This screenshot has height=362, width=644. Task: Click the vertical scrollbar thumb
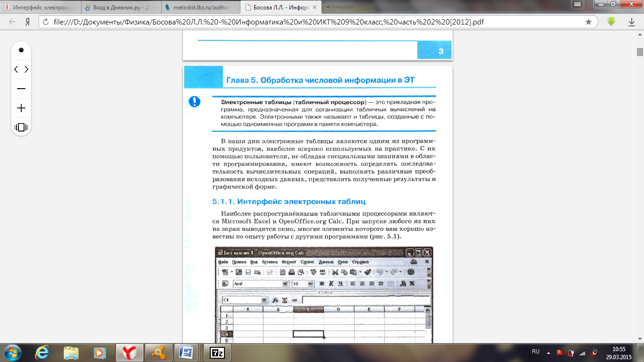(x=640, y=52)
